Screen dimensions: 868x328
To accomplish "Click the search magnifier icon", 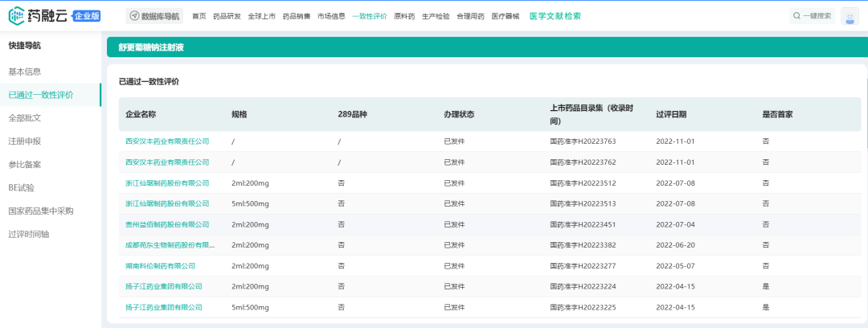I will click(796, 16).
